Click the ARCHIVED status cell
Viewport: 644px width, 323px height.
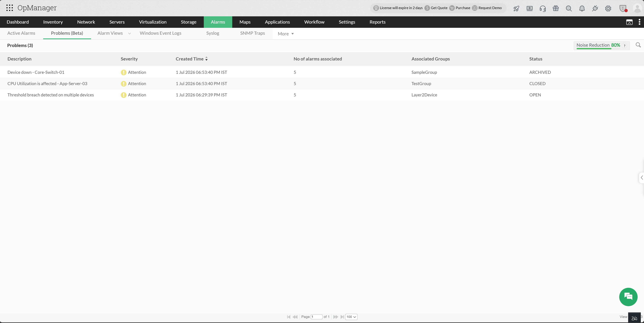540,72
